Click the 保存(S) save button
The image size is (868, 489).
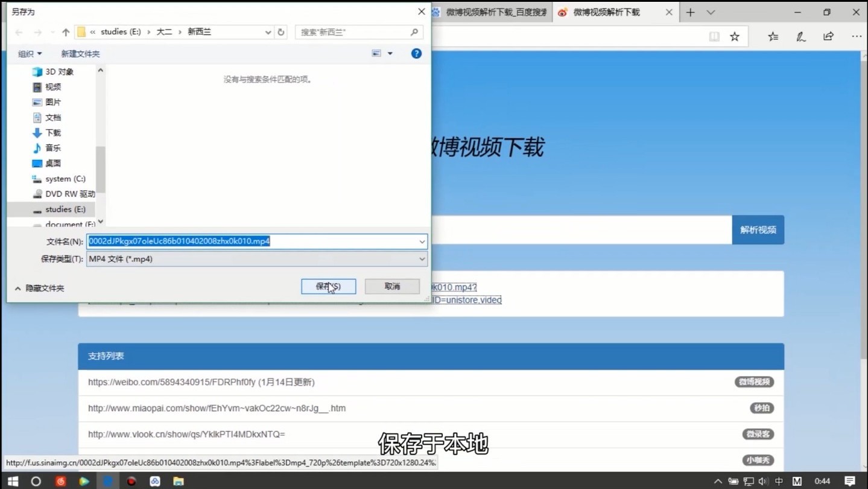328,286
